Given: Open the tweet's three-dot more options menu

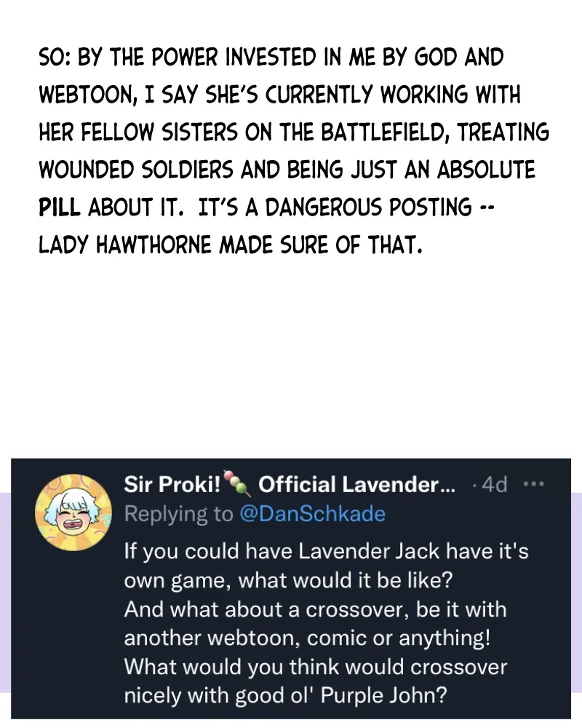Looking at the screenshot, I should click(x=534, y=484).
